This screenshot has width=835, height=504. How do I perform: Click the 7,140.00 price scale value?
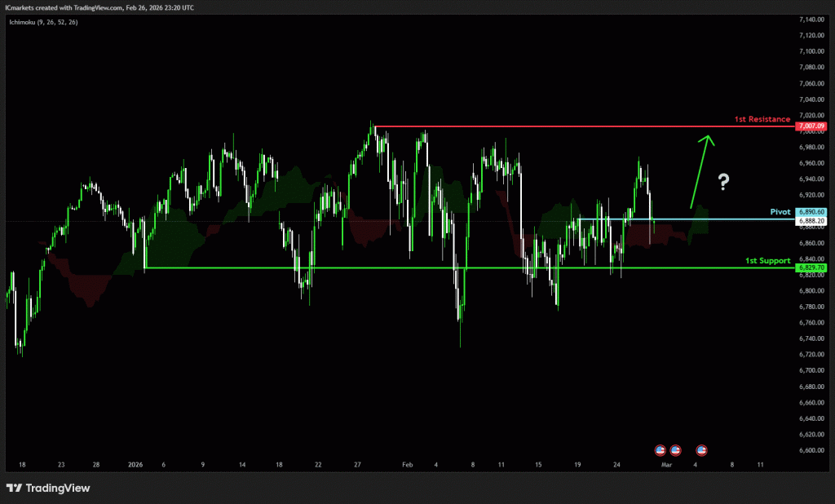(x=811, y=19)
